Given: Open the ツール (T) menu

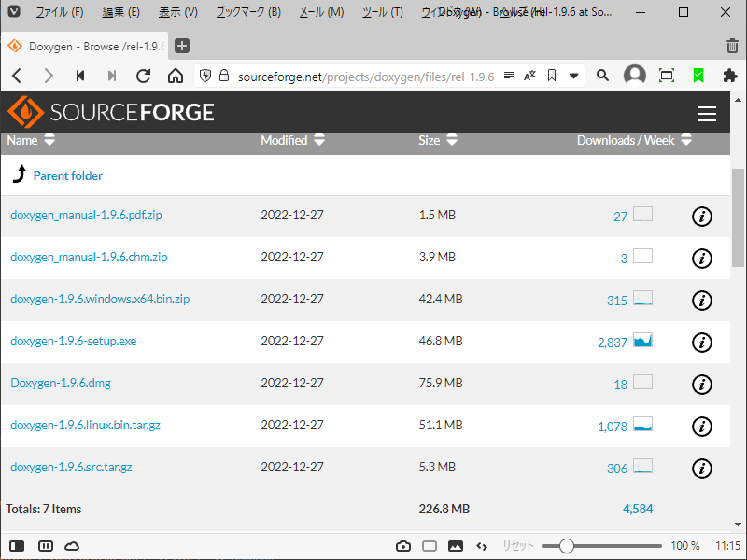Looking at the screenshot, I should [382, 12].
